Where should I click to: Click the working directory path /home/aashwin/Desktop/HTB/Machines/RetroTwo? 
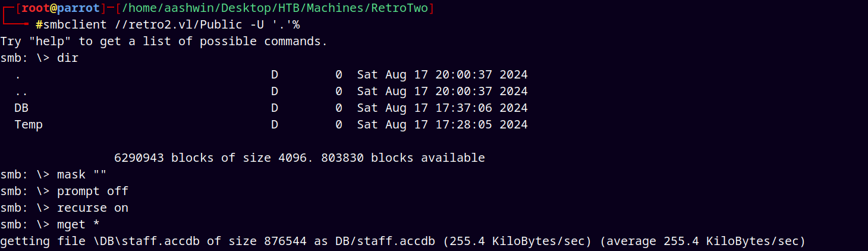pyautogui.click(x=275, y=8)
